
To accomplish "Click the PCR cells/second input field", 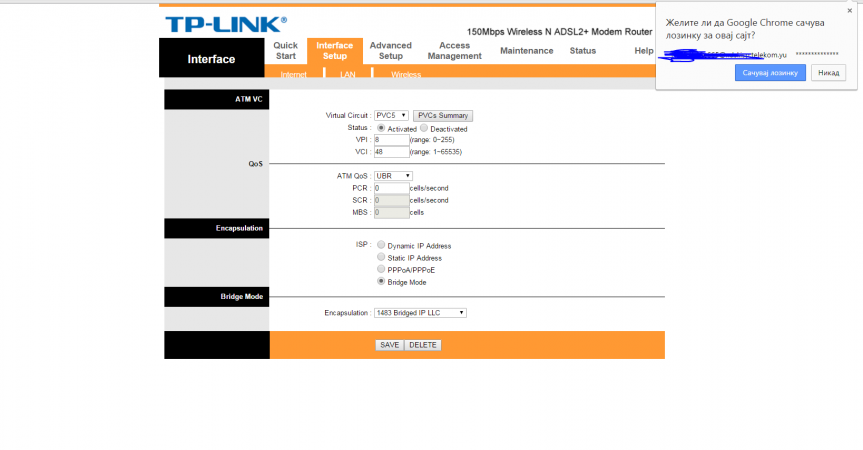I will [391, 188].
